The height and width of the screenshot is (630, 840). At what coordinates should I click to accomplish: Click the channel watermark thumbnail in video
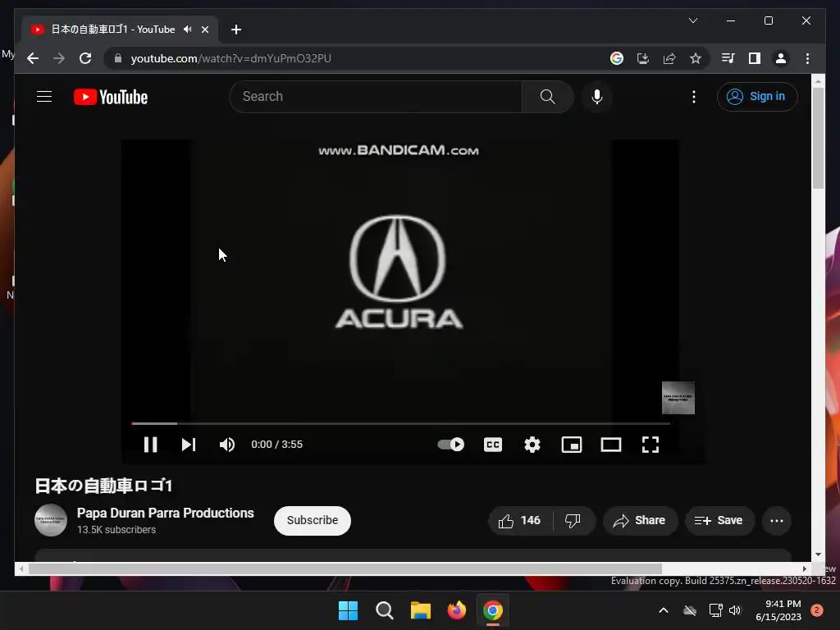click(x=678, y=398)
